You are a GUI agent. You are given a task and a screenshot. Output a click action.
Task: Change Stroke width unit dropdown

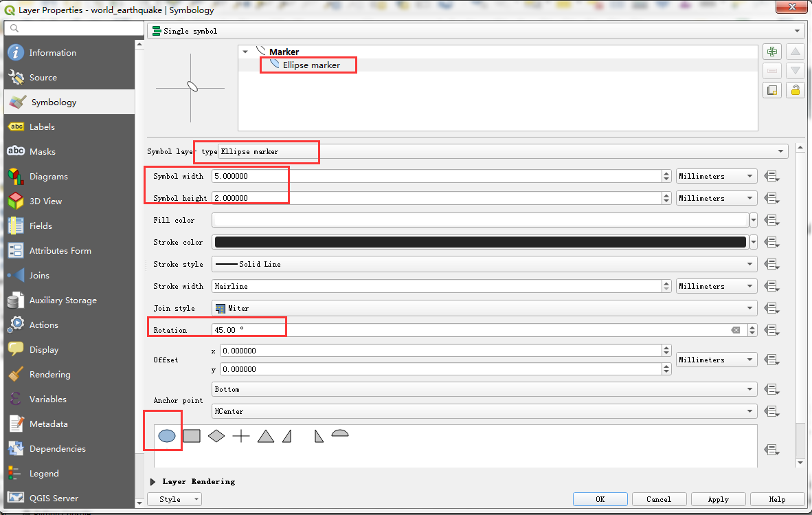click(717, 286)
